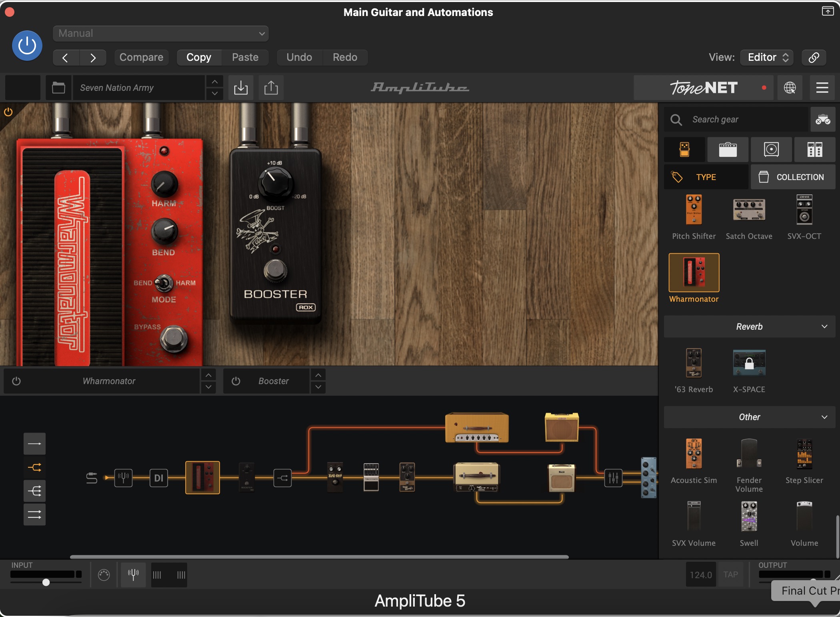Collapse the Other category

(x=750, y=417)
